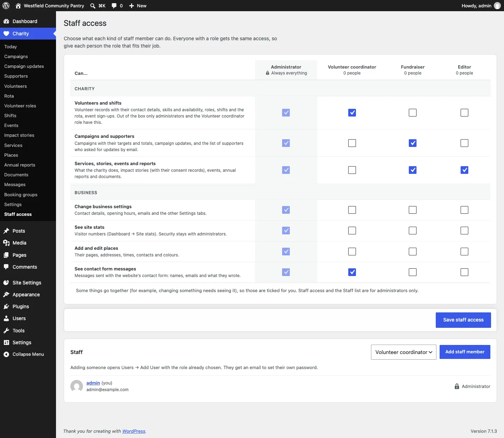Screen dimensions: 504x438
Task: Enable Change business settings for Volunteer coordinator
Action: (x=352, y=210)
